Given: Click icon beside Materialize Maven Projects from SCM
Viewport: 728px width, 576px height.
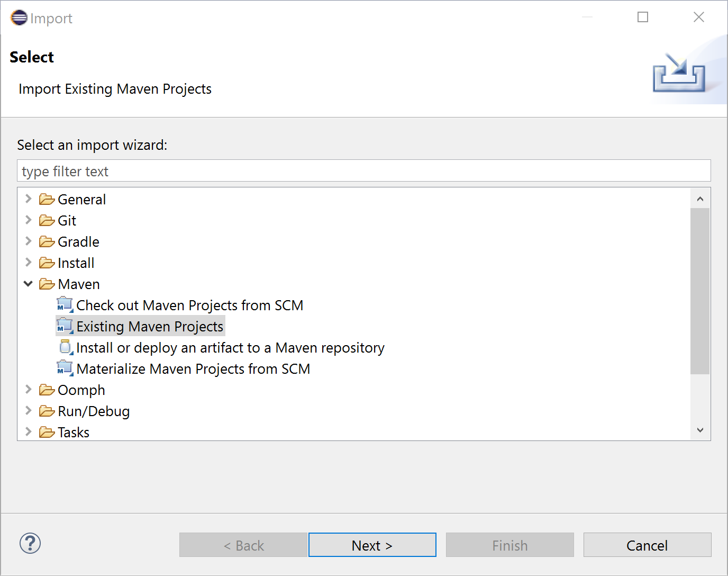Looking at the screenshot, I should (x=65, y=369).
